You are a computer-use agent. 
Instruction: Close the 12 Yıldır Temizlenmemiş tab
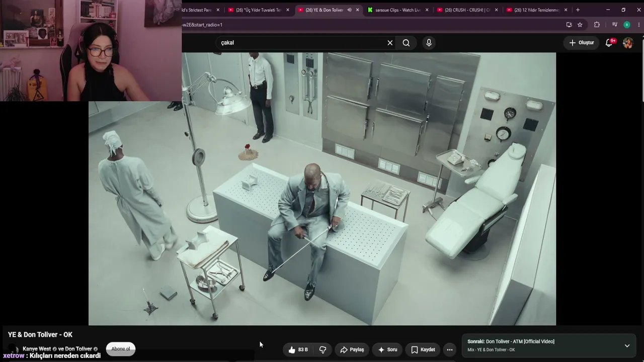pos(566,10)
